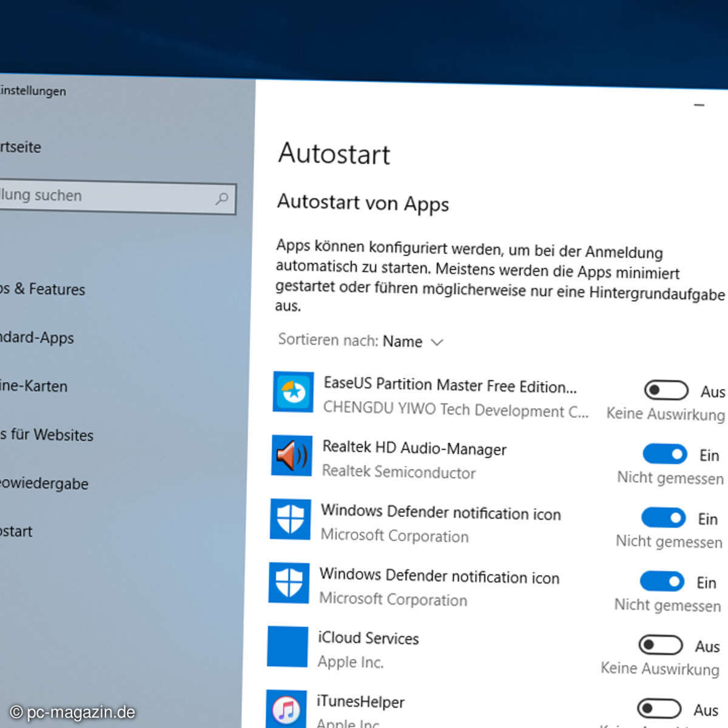Screen dimensions: 728x728
Task: Open the Standard-Apps section
Action: pos(36,338)
